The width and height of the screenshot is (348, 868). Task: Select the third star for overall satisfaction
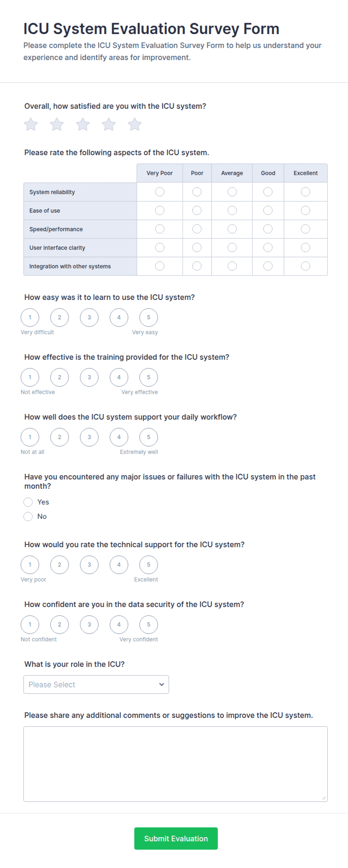(x=83, y=124)
